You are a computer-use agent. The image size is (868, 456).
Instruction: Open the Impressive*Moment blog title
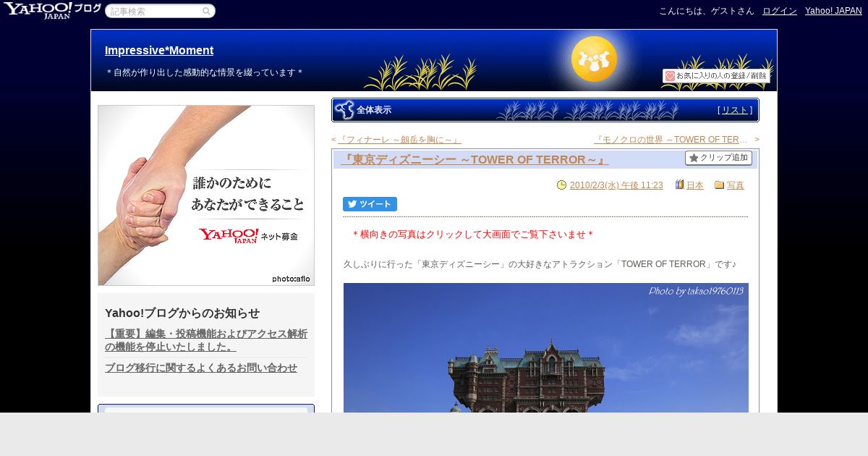click(x=159, y=51)
